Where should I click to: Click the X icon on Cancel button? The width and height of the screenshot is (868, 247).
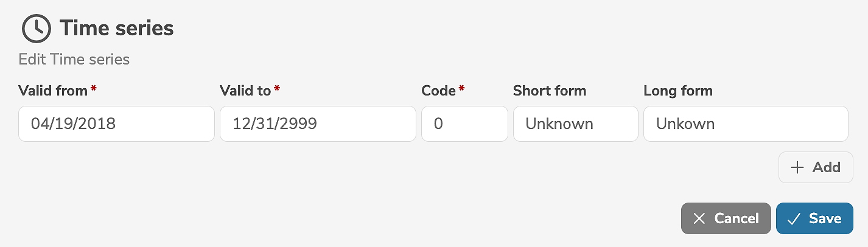click(699, 218)
